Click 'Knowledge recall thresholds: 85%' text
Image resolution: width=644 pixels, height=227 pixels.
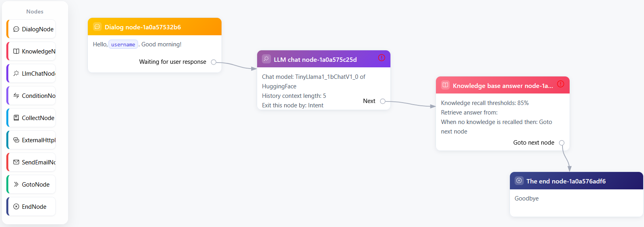[x=485, y=103]
